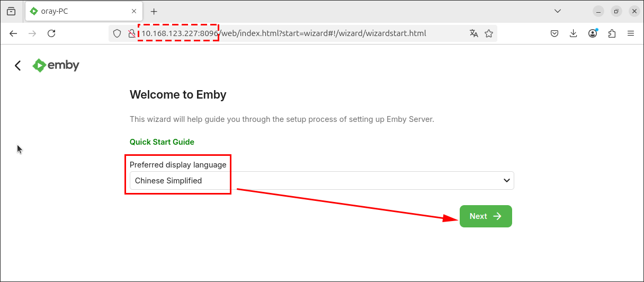
Task: Reload the page with the refresh icon
Action: point(51,33)
